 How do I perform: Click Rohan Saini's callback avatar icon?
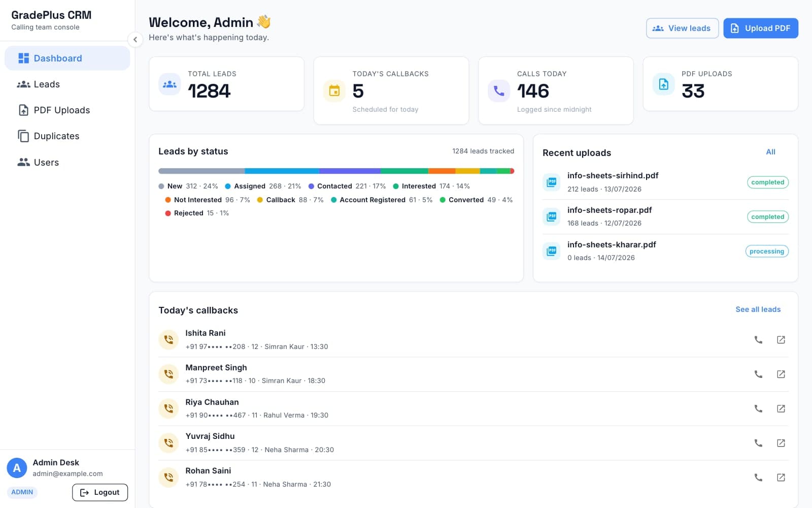[168, 478]
